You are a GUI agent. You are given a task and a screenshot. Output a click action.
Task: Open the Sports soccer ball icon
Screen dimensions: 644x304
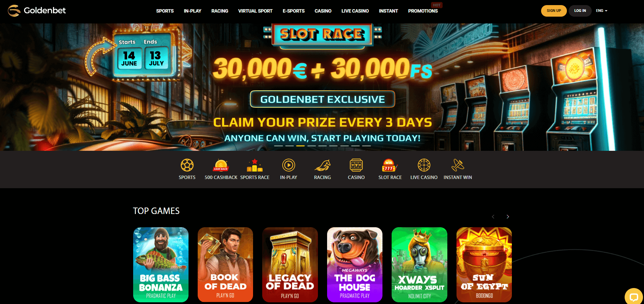[187, 165]
